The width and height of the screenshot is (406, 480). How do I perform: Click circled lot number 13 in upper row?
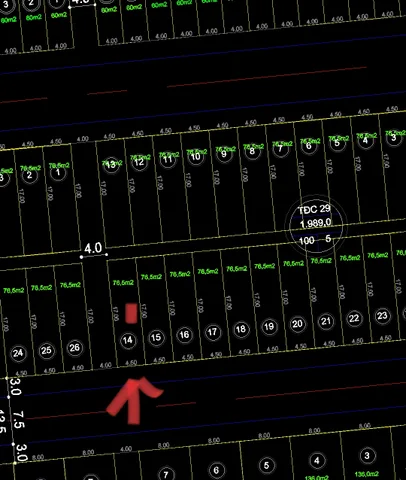click(111, 164)
